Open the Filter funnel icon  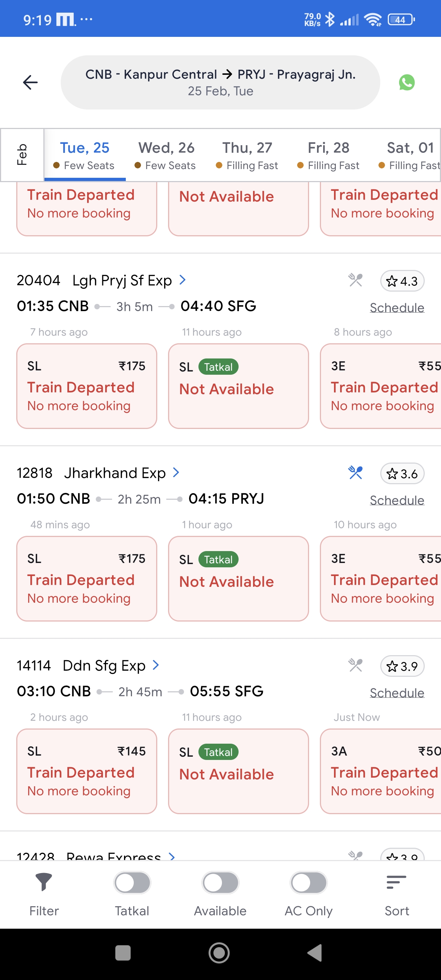click(x=44, y=882)
